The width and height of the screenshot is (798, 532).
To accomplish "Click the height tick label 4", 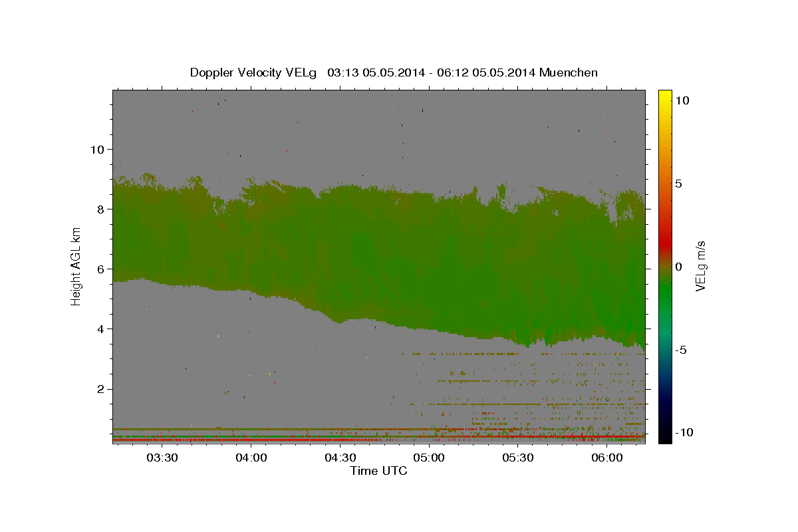I will click(99, 329).
